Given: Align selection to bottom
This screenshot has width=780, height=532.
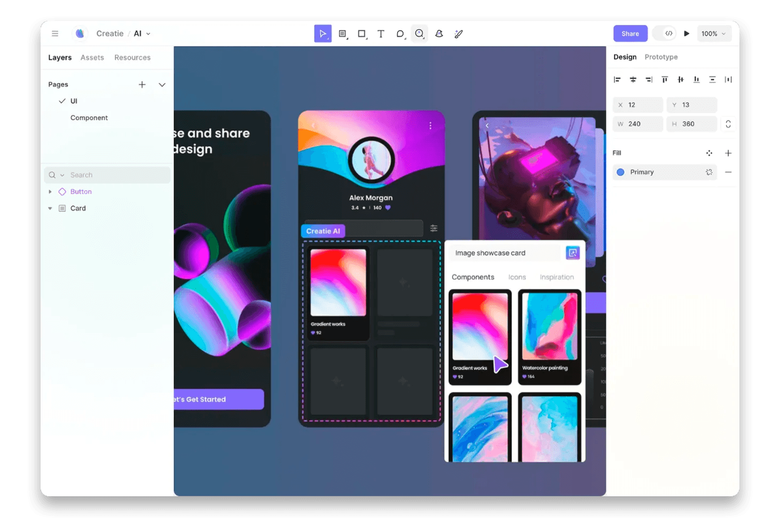Looking at the screenshot, I should tap(696, 80).
